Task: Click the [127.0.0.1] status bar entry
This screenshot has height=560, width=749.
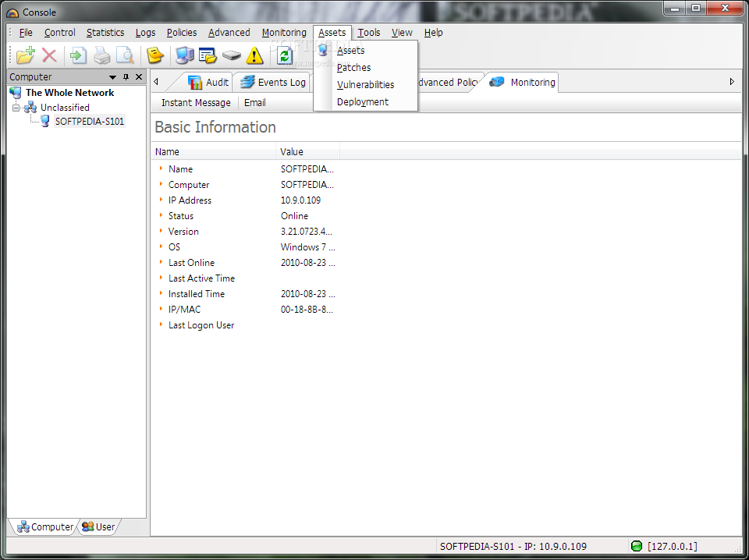Action: [x=672, y=546]
